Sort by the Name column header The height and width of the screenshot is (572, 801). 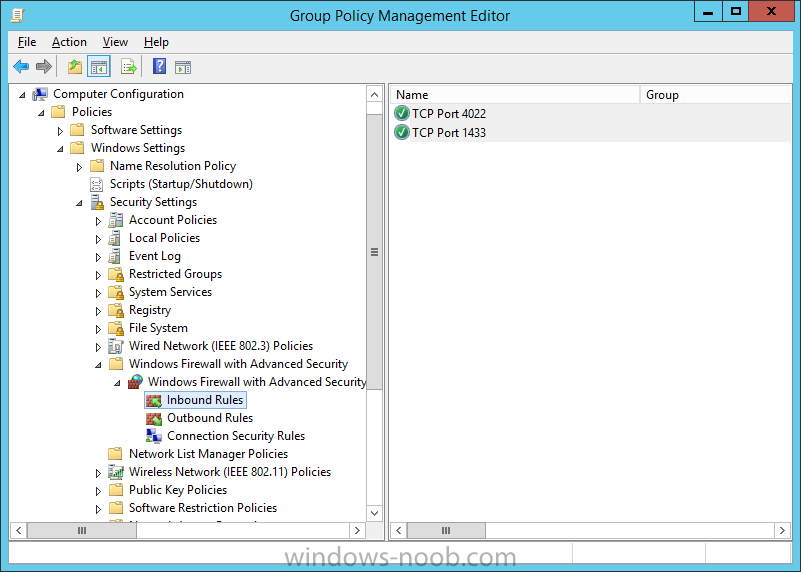tap(515, 95)
